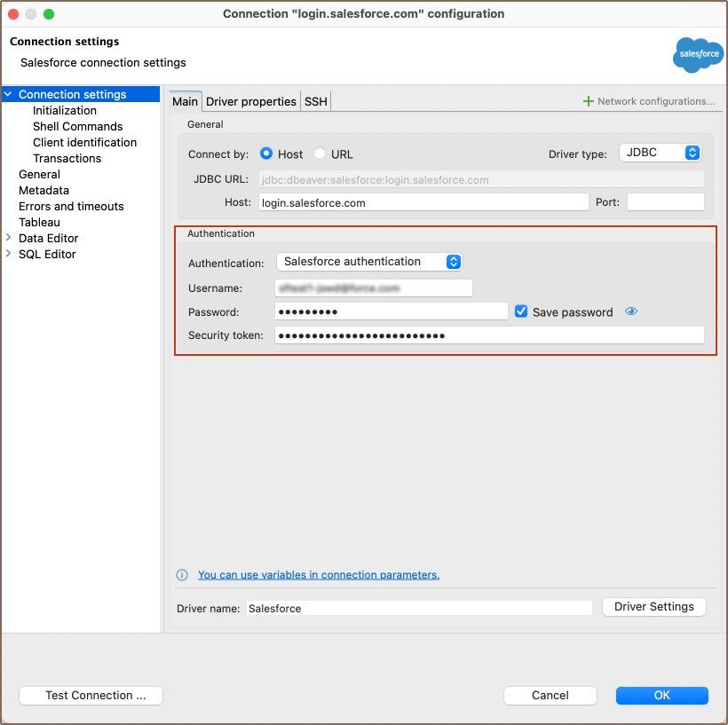Select the Host radio button

(265, 154)
